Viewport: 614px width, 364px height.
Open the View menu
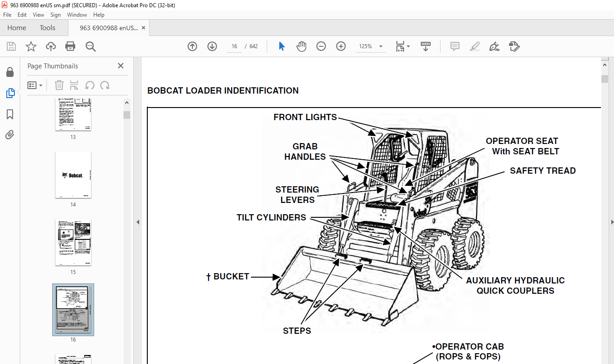click(39, 15)
